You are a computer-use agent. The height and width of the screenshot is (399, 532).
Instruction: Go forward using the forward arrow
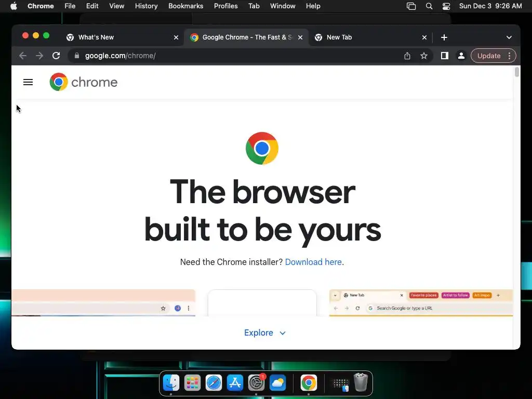[39, 56]
